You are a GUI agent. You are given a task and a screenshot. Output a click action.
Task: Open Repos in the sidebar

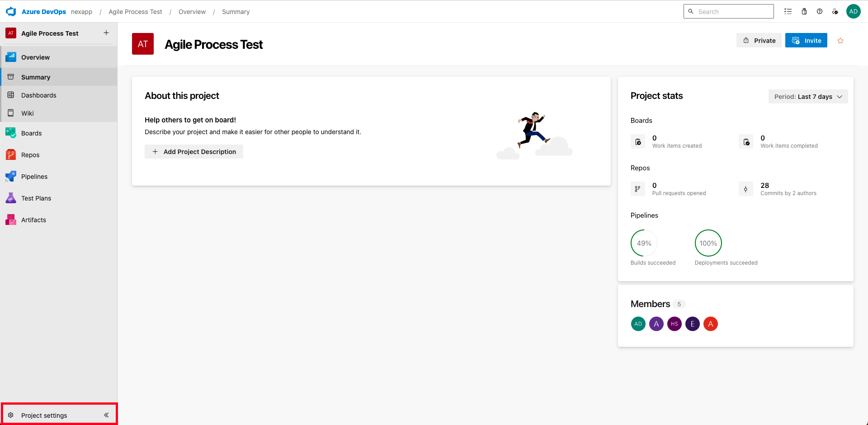pos(59,155)
